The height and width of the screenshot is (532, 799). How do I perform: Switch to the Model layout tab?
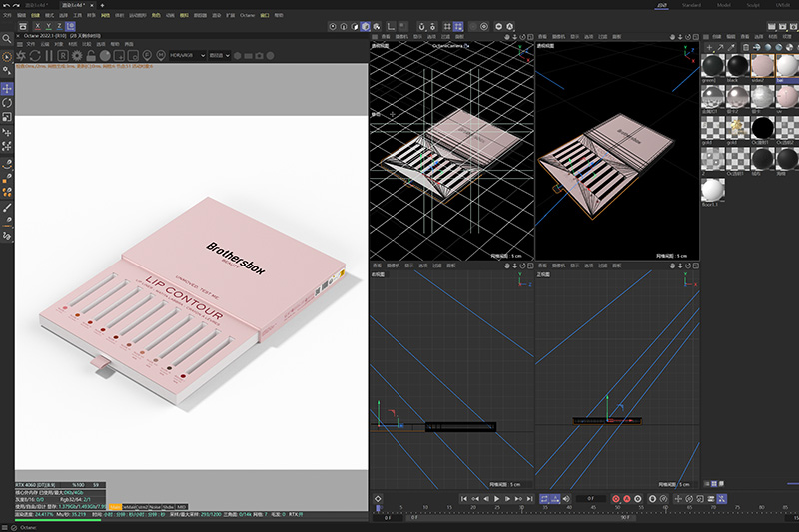coord(723,5)
